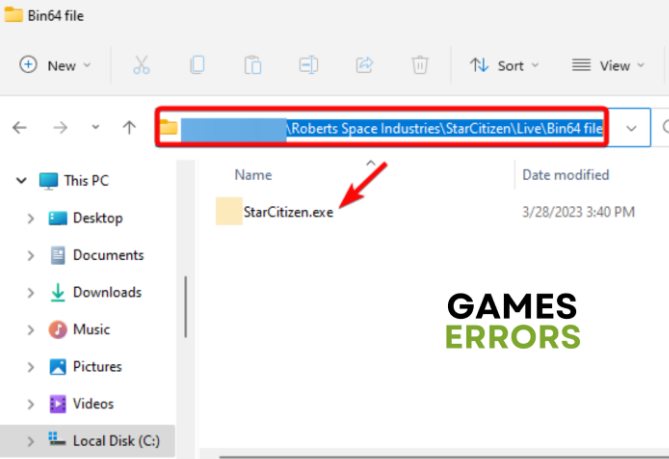Click the Bin64 file folder title icon
Image resolution: width=669 pixels, height=459 pixels.
[x=13, y=15]
